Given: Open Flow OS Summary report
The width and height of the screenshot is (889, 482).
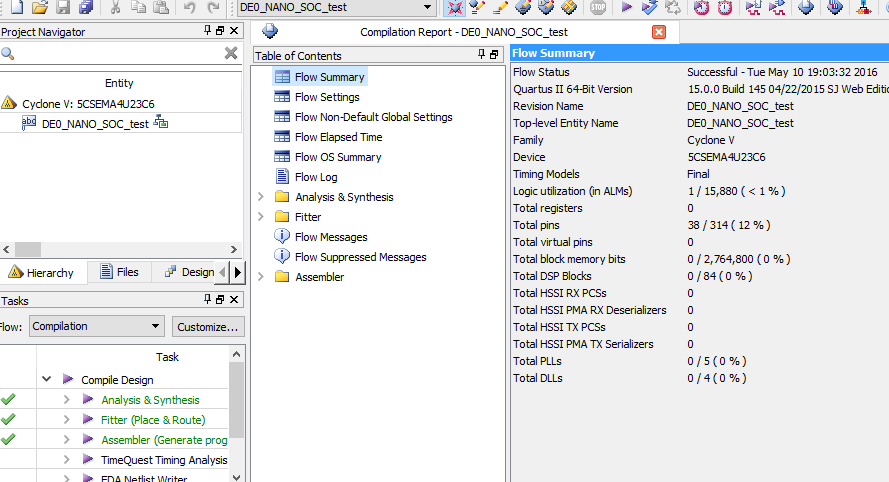Looking at the screenshot, I should [x=338, y=157].
